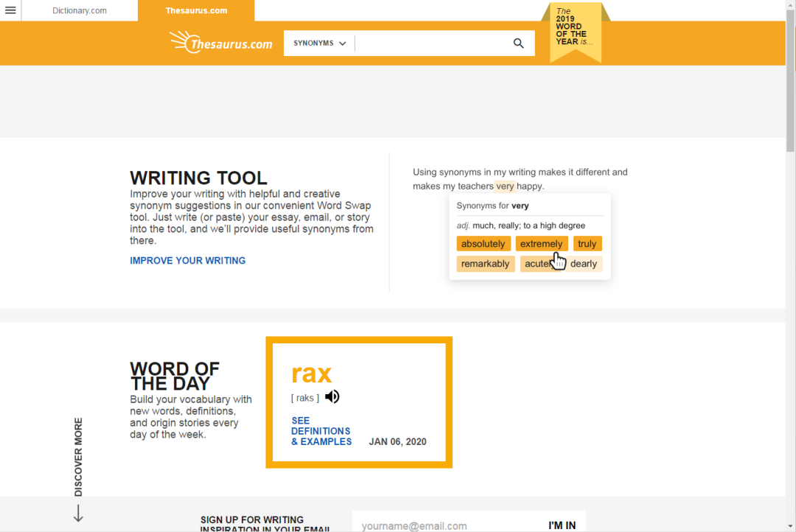Click the Word of the Day heading
796x532 pixels.
(x=175, y=376)
